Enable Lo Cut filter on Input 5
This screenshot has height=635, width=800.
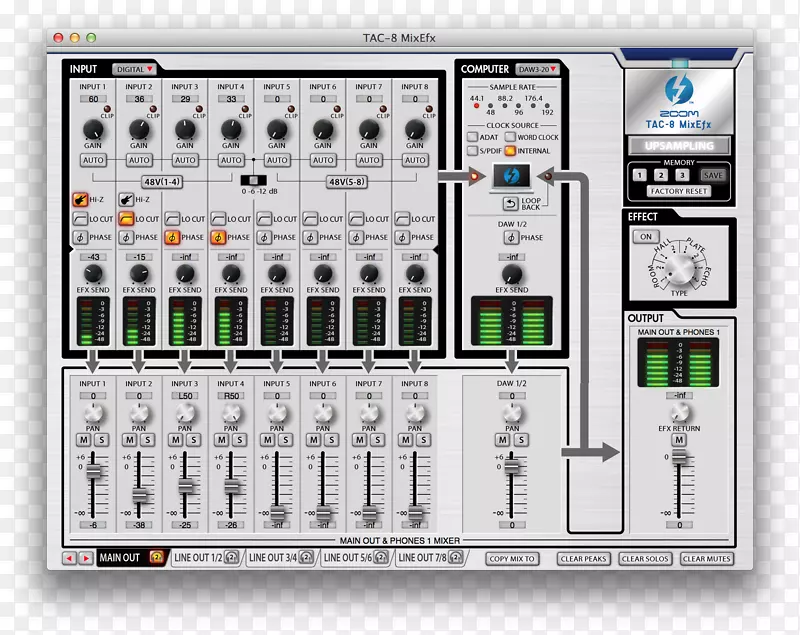point(264,219)
